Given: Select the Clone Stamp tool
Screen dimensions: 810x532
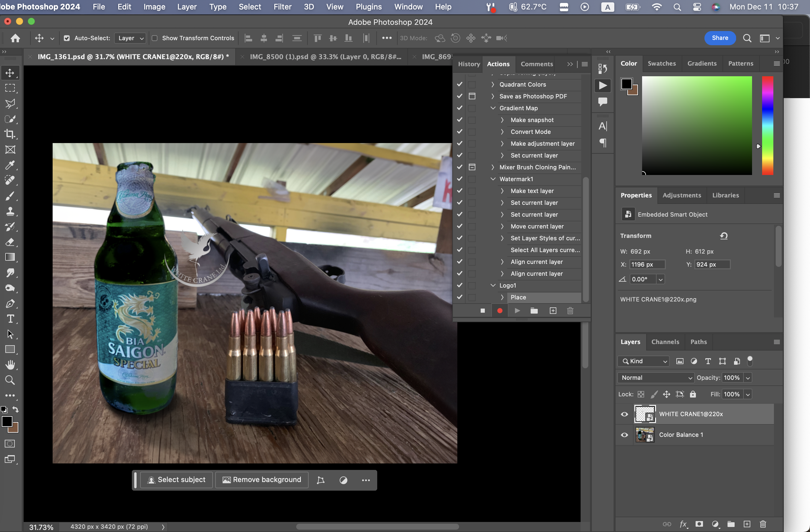Looking at the screenshot, I should click(x=10, y=211).
